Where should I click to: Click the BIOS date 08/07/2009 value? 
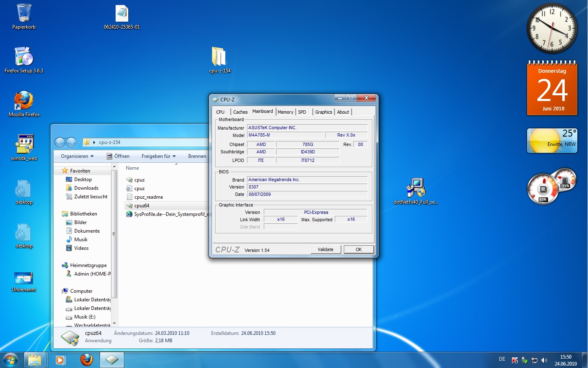coord(307,194)
